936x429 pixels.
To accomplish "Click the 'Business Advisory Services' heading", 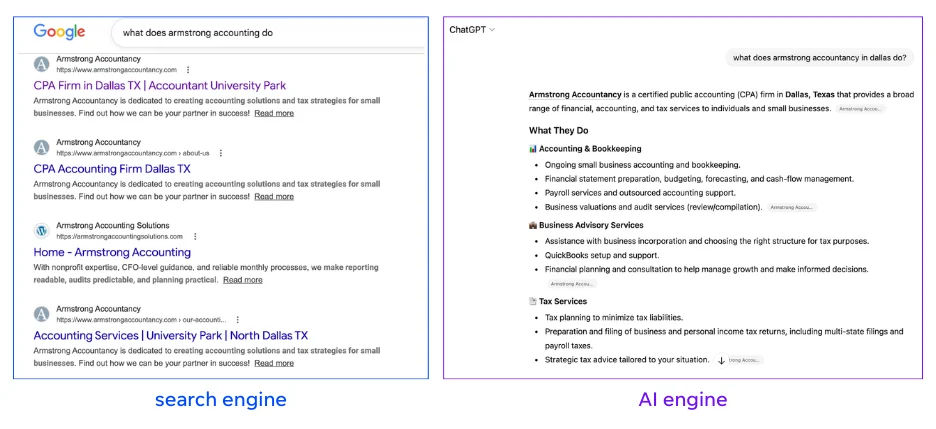I will pyautogui.click(x=591, y=225).
